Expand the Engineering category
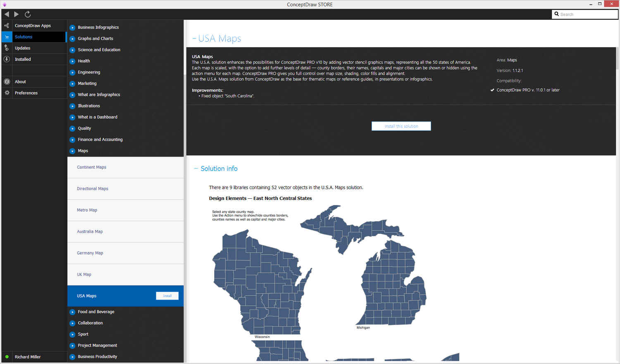This screenshot has height=364, width=620. click(72, 72)
